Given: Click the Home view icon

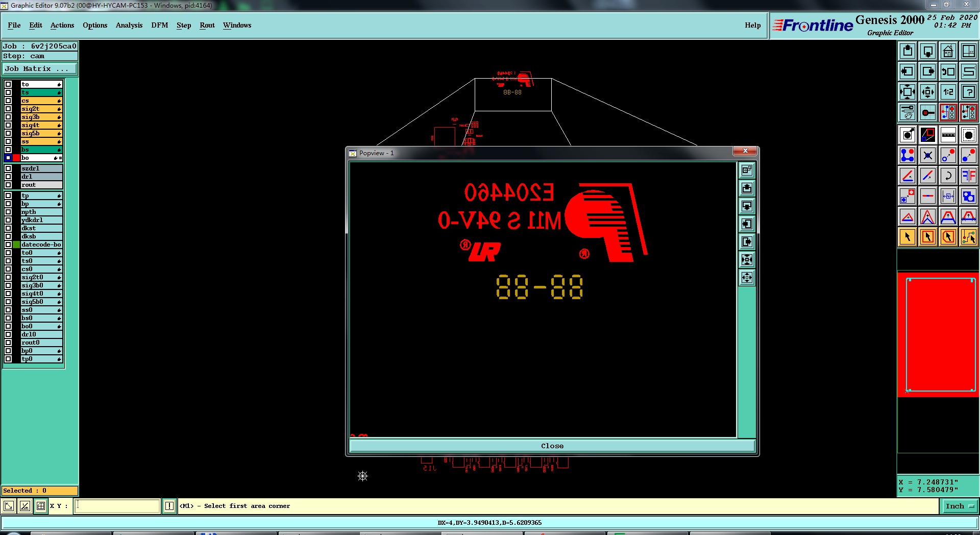Looking at the screenshot, I should (x=948, y=51).
